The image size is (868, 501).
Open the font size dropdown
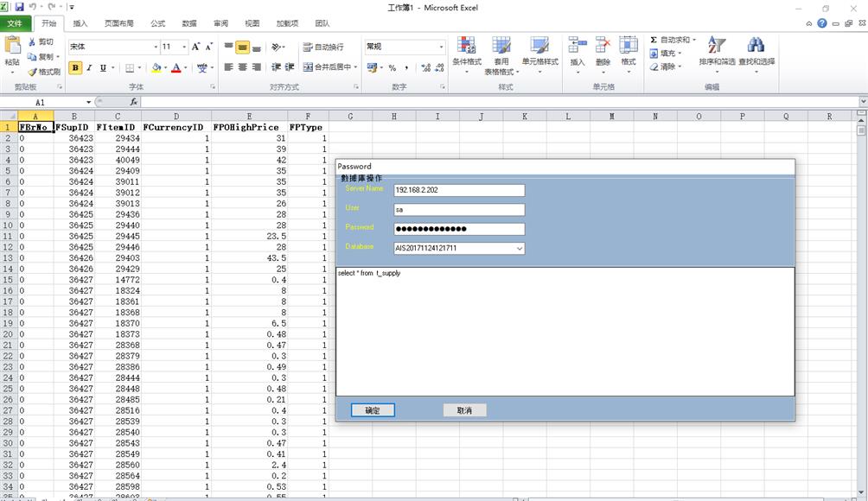(x=184, y=47)
